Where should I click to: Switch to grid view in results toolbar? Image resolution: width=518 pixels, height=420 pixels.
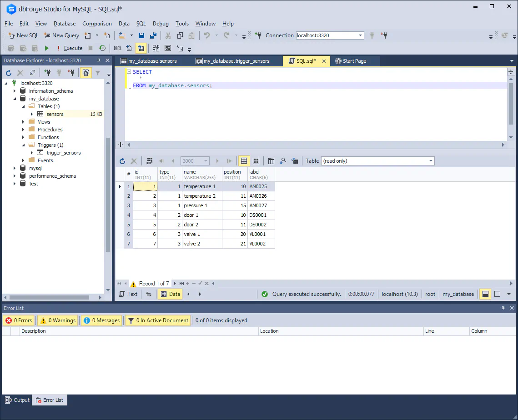pyautogui.click(x=244, y=161)
